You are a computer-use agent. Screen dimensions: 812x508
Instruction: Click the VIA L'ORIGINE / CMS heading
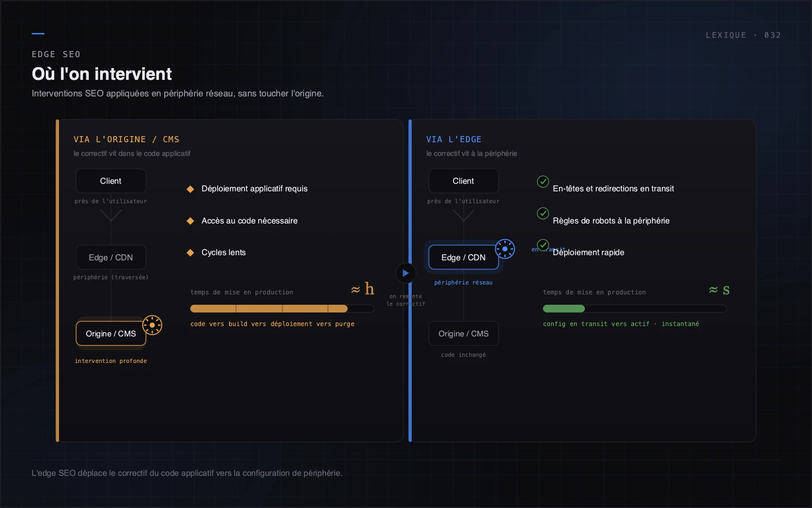click(127, 139)
